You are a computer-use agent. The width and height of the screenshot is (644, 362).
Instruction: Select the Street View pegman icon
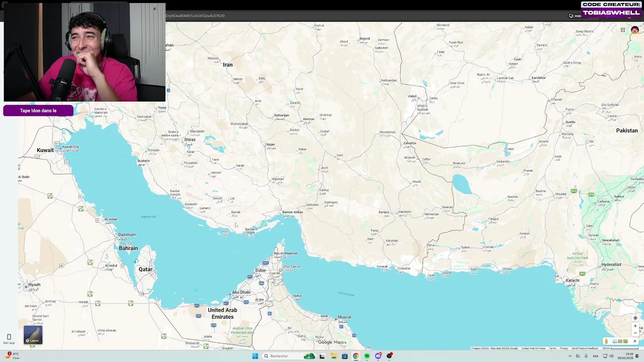click(606, 341)
